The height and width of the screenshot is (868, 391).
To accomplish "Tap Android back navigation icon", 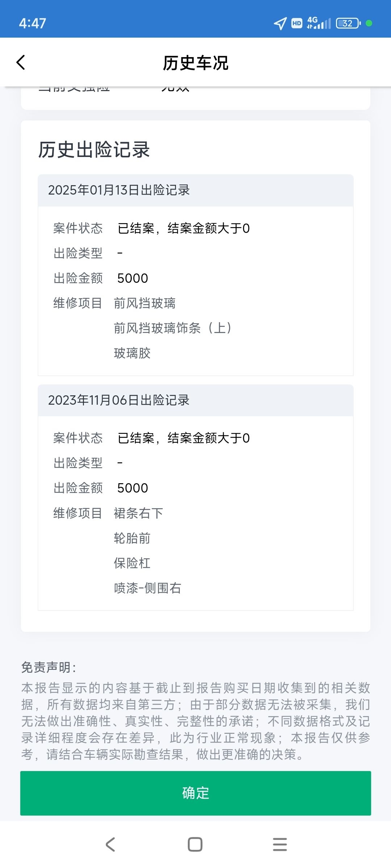I will pos(110,844).
